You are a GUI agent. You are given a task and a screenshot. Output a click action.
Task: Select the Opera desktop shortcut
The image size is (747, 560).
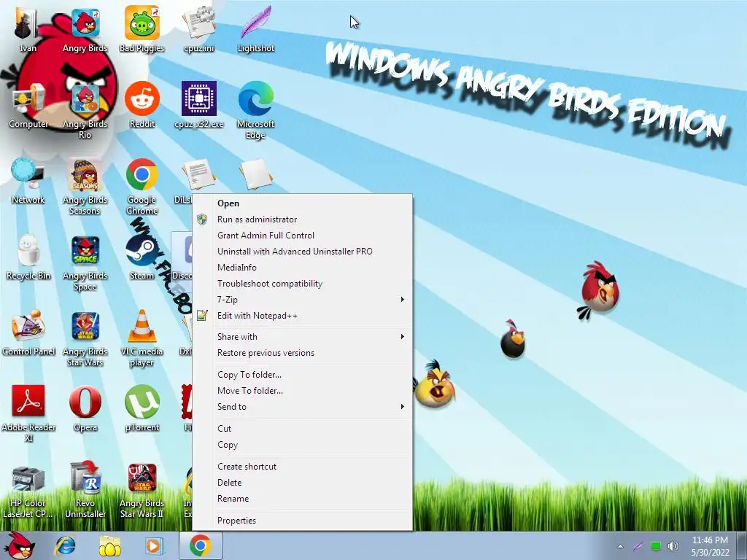coord(85,408)
